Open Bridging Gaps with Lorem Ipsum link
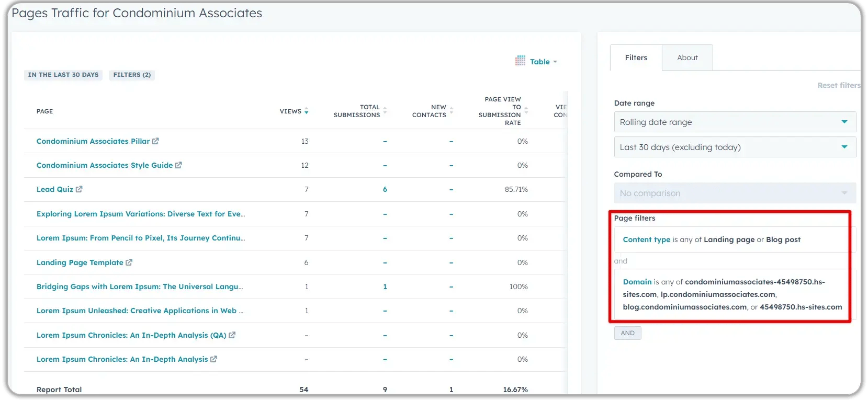This screenshot has height=401, width=868. [x=140, y=287]
